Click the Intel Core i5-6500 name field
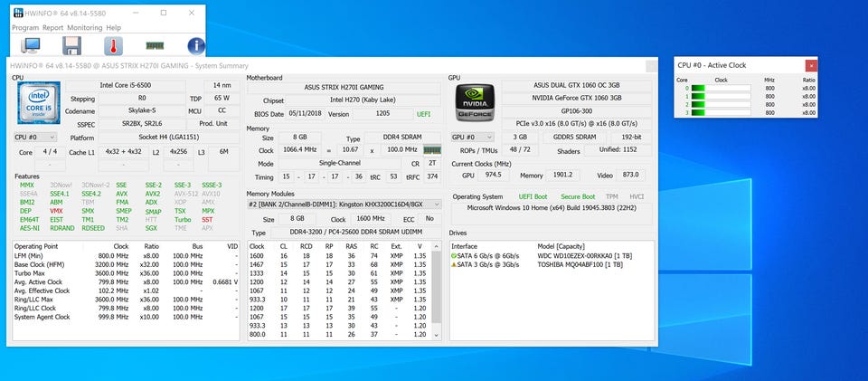Screen dimensions: 868x381 pos(126,85)
